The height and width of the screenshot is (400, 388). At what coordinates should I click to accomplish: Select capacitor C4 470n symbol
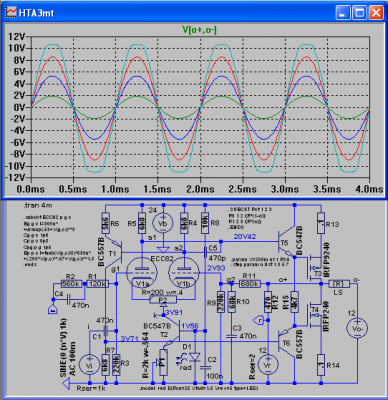click(69, 300)
